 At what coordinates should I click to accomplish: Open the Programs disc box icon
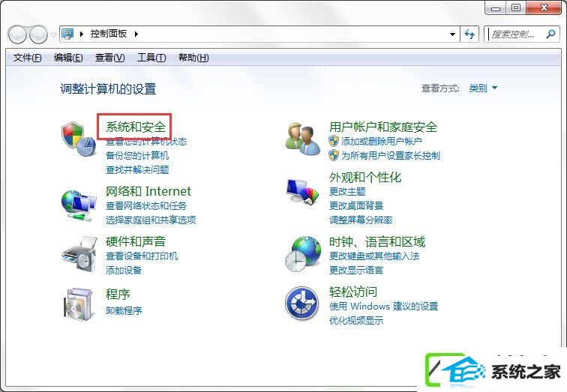pyautogui.click(x=79, y=304)
